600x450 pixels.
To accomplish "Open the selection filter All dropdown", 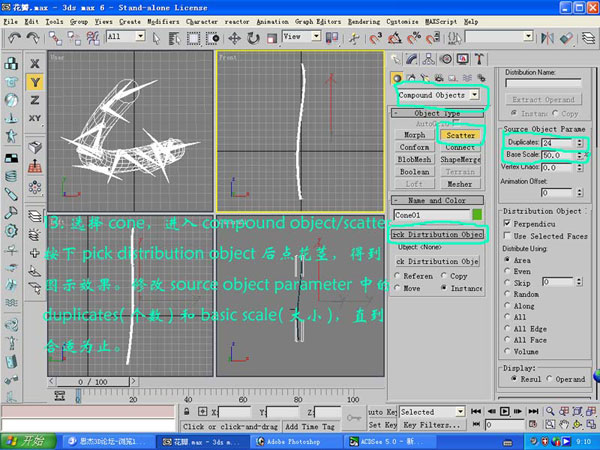I will point(140,37).
